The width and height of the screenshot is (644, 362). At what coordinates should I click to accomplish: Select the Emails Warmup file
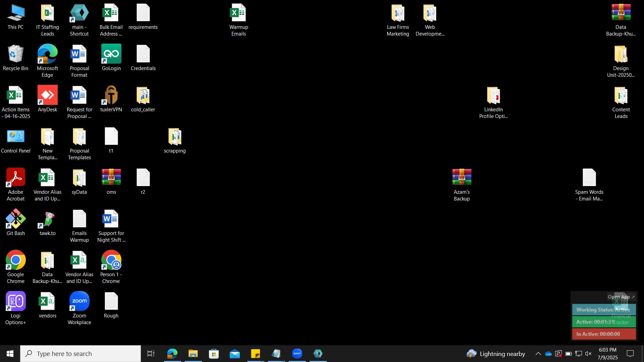point(79,227)
